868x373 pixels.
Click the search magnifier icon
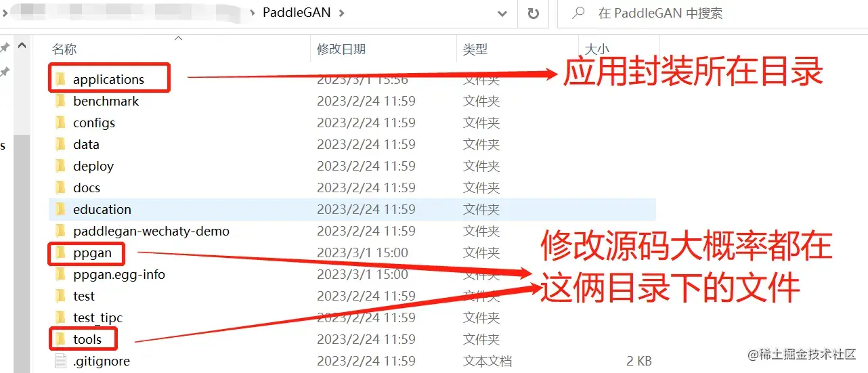(578, 13)
